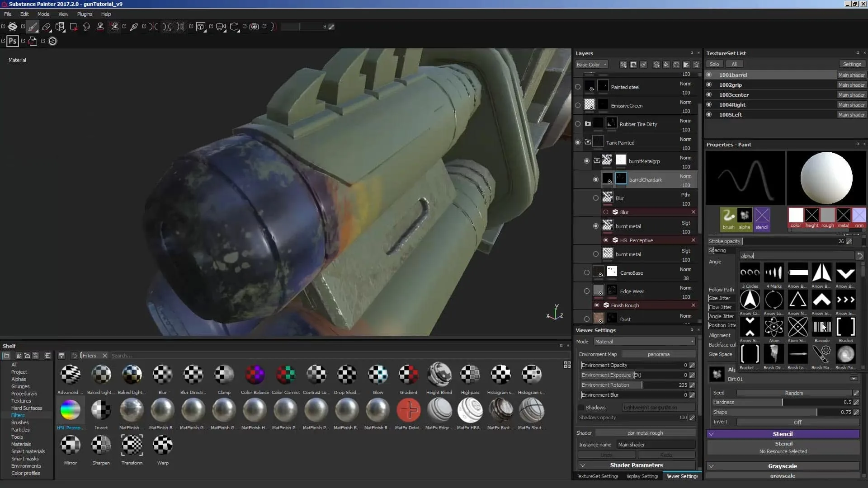Select the Sharpen filter in shelf
This screenshot has height=488, width=868.
click(x=101, y=446)
